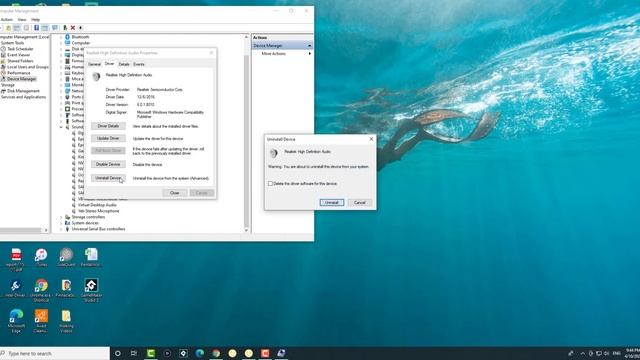Show hidden tray icons chevron
Viewport: 640px width, 360px height.
582,353
